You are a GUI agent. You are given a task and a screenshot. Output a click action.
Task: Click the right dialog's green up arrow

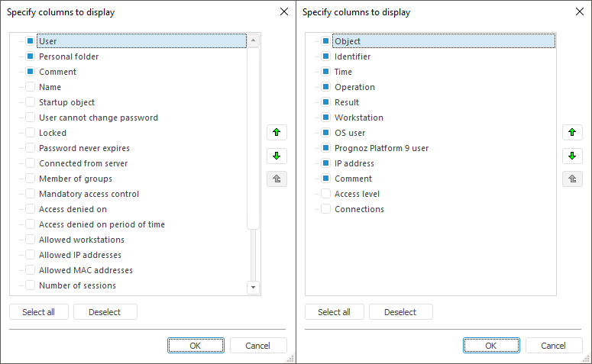click(572, 133)
